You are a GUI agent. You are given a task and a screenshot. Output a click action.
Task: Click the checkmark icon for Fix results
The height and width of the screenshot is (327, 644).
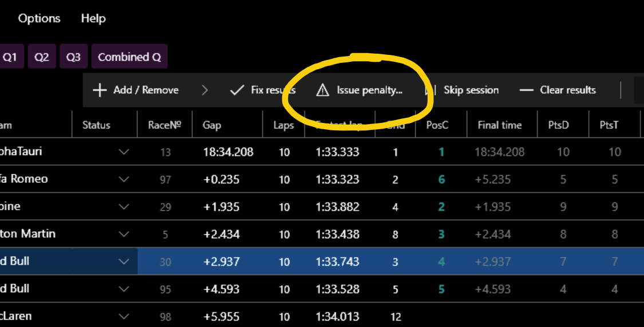pyautogui.click(x=237, y=90)
